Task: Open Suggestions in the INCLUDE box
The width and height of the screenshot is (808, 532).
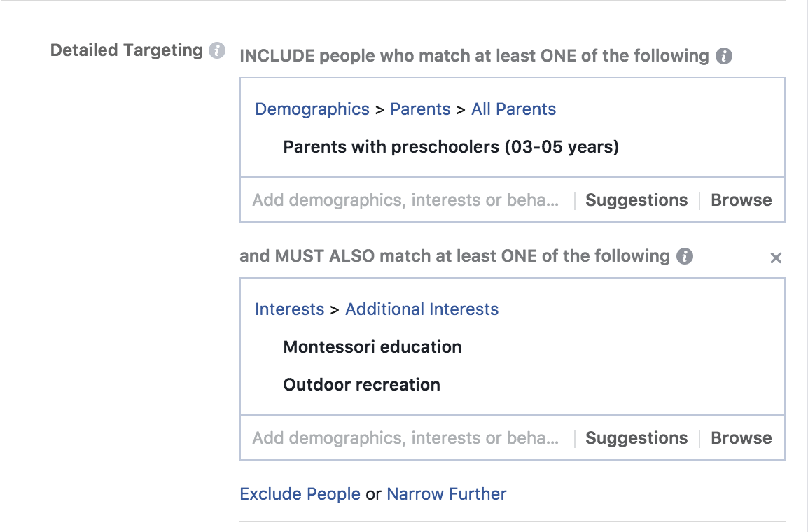Action: (x=636, y=200)
